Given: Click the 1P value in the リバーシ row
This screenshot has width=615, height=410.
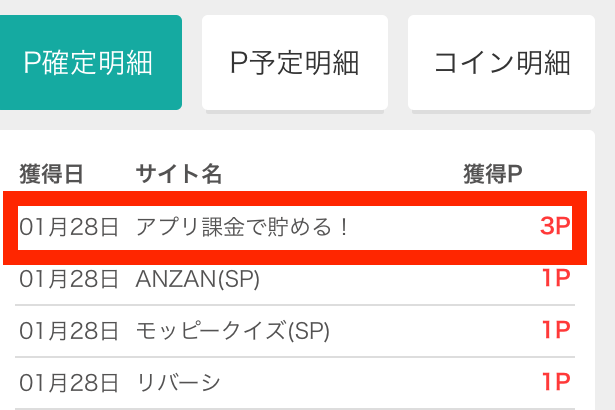Looking at the screenshot, I should tap(556, 382).
